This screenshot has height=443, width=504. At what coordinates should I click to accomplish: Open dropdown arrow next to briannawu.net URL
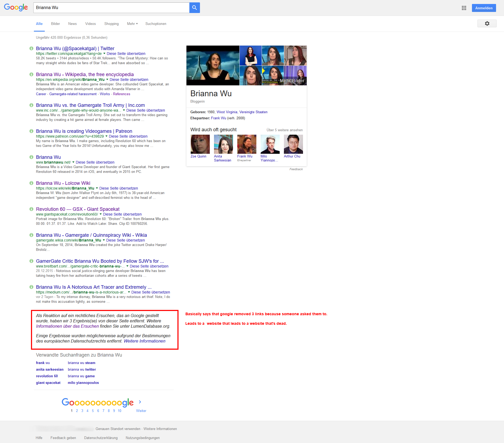click(73, 162)
